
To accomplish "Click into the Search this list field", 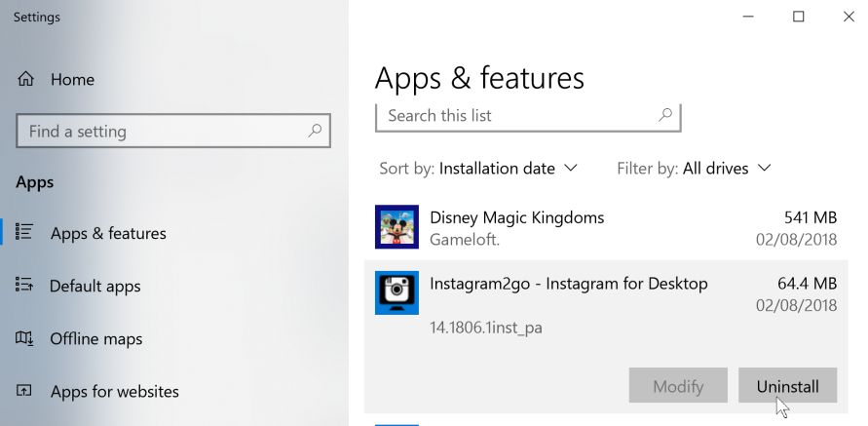I will coord(516,115).
